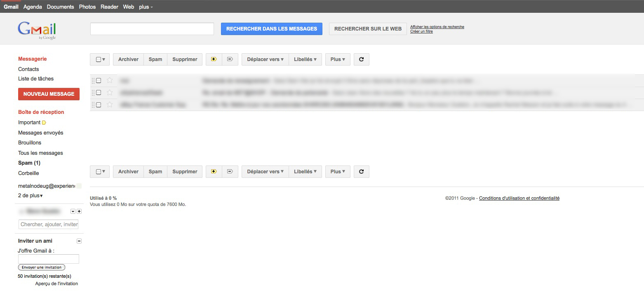Click Supprimer below the message list

(185, 172)
